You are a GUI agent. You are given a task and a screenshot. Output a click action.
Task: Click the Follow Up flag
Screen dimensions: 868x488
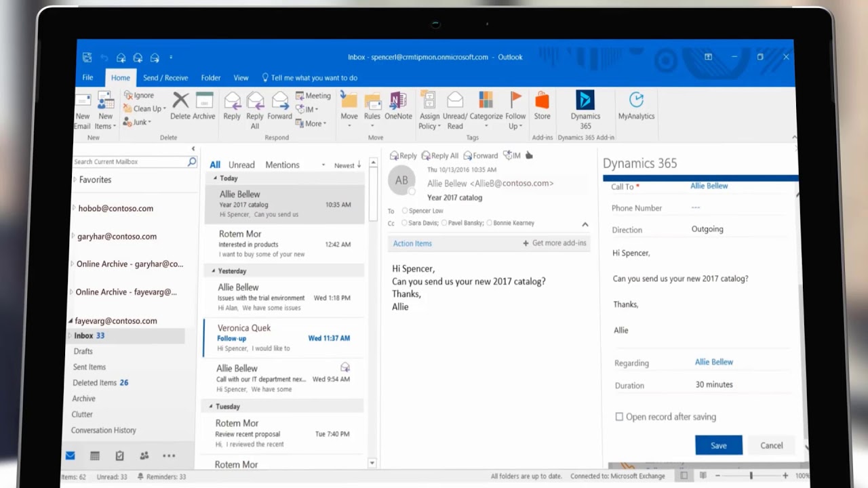[x=515, y=100]
